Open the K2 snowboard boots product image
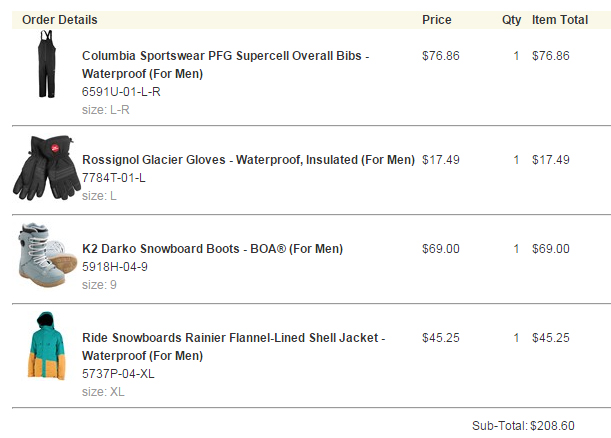 pyautogui.click(x=47, y=255)
